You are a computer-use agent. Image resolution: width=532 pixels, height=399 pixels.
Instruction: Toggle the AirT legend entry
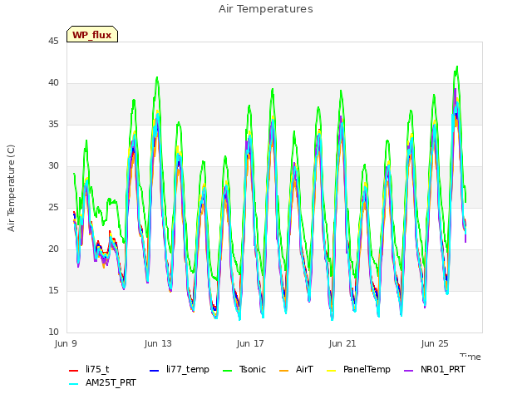(x=296, y=369)
